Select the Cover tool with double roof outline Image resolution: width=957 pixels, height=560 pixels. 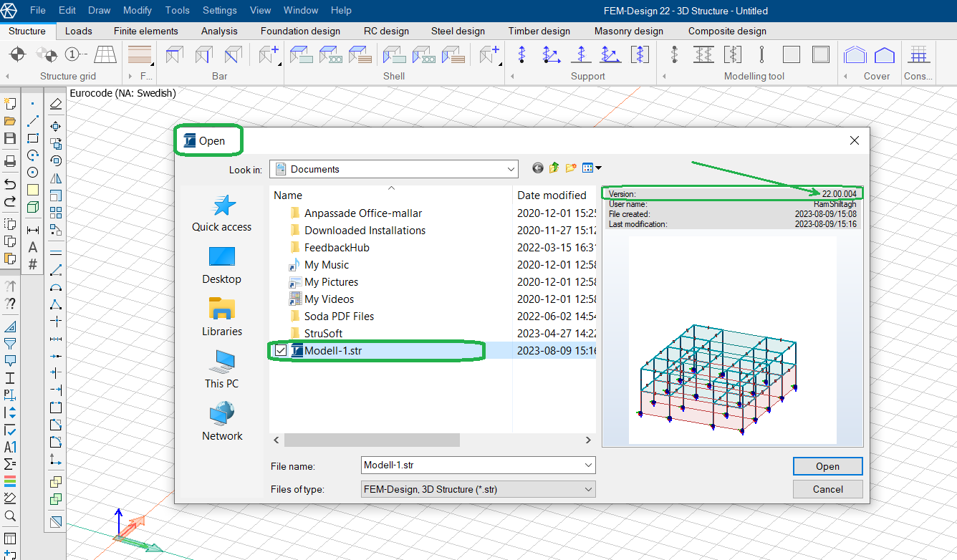tap(855, 54)
